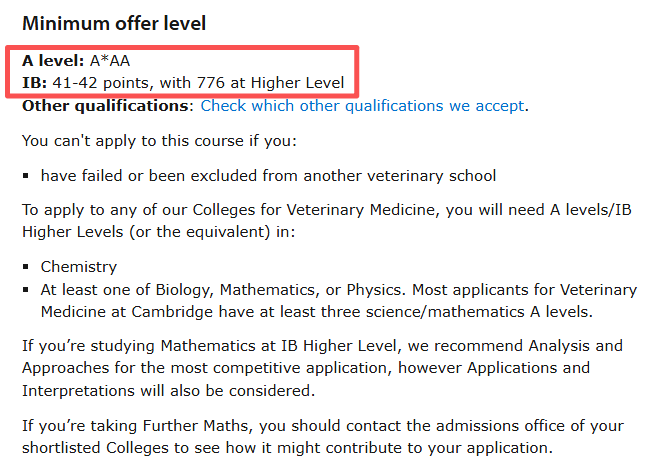Click the 'At least one of Biology' bullet text
663x470 pixels.
point(338,290)
